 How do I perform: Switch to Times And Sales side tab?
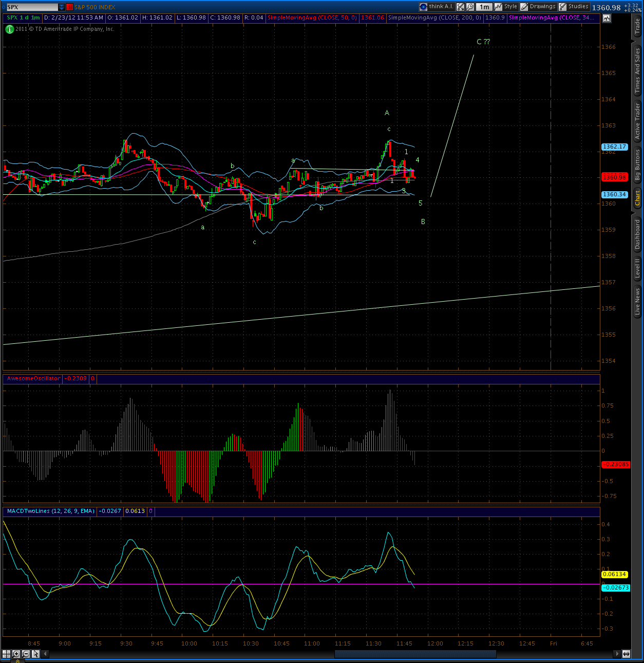point(637,70)
